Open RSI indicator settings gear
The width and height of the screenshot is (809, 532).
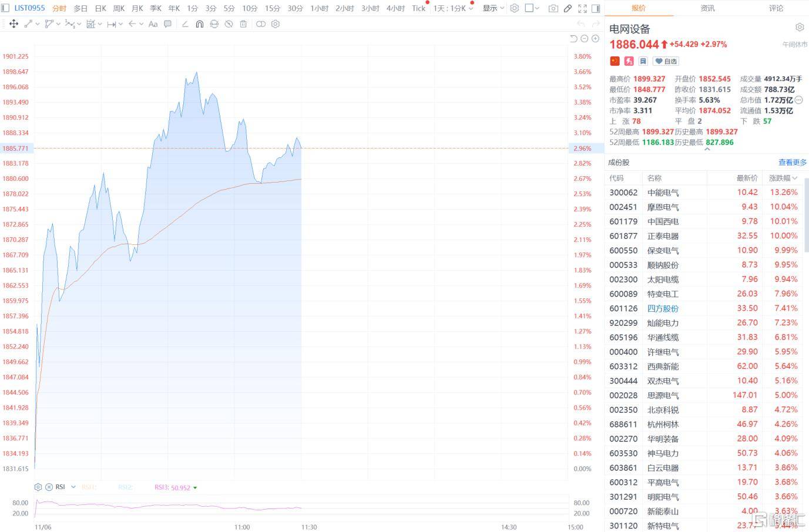[38, 487]
